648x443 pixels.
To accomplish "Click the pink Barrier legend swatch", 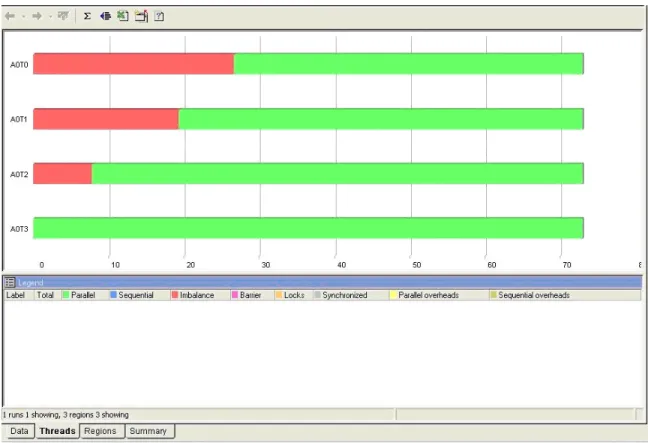I will pyautogui.click(x=235, y=295).
